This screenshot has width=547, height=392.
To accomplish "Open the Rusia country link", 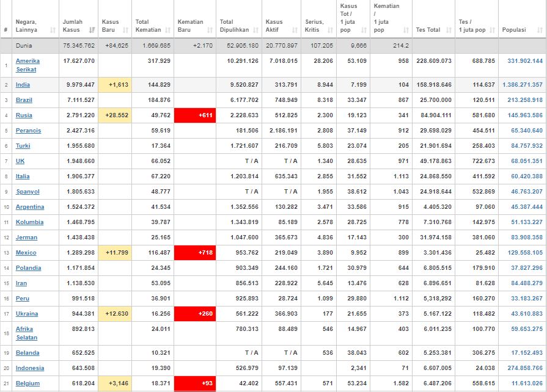I will [x=24, y=115].
